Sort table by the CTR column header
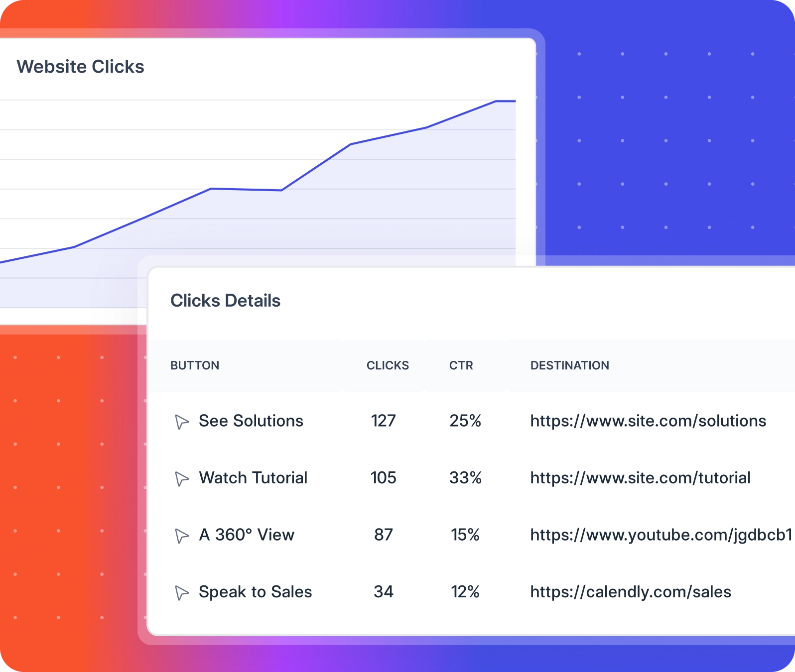The image size is (795, 672). pos(461,365)
